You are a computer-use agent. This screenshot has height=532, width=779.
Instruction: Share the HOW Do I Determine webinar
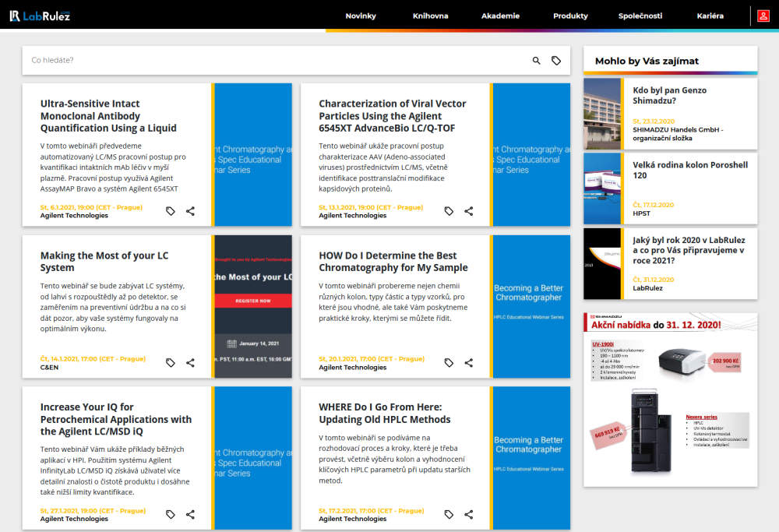[x=468, y=363]
